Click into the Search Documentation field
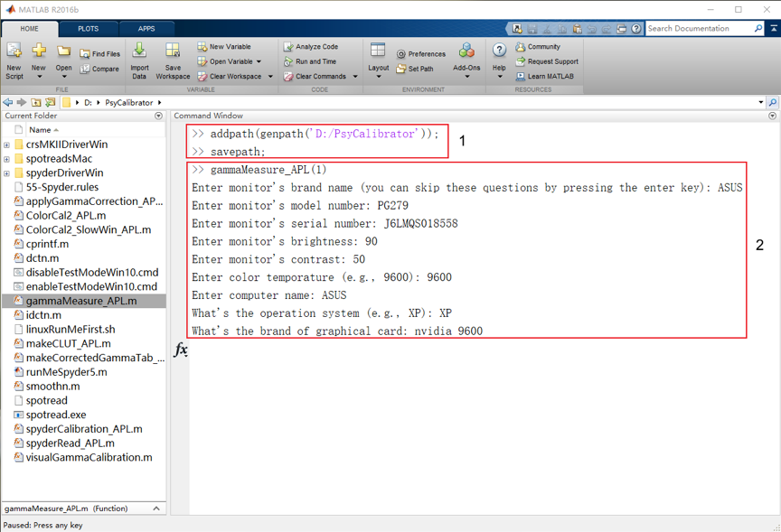Image resolution: width=781 pixels, height=532 pixels. coord(700,28)
